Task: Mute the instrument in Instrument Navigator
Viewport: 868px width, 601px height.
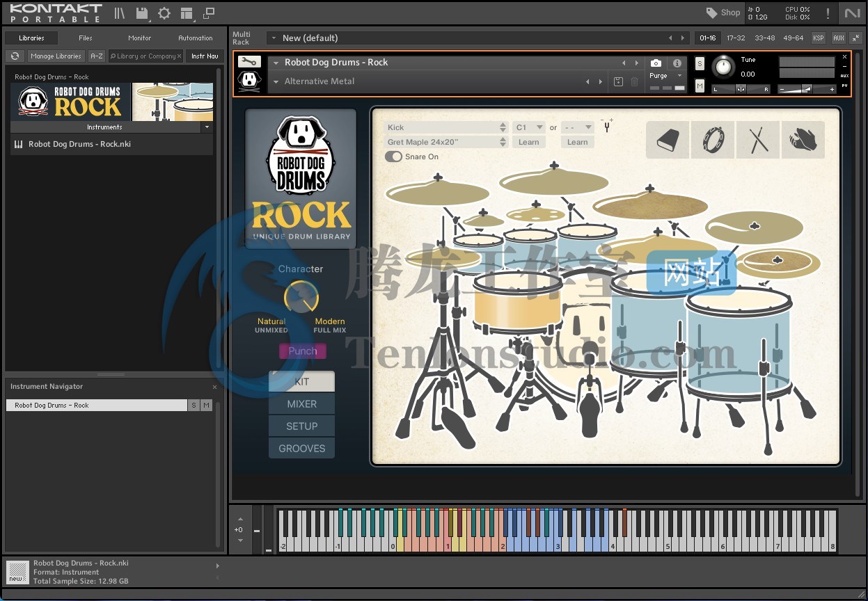Action: 206,405
